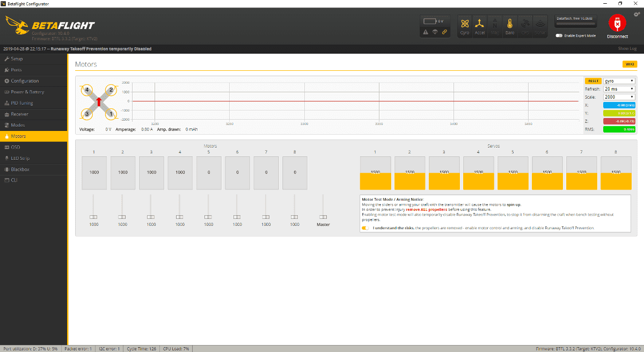Switch to the Modes tab

[34, 125]
